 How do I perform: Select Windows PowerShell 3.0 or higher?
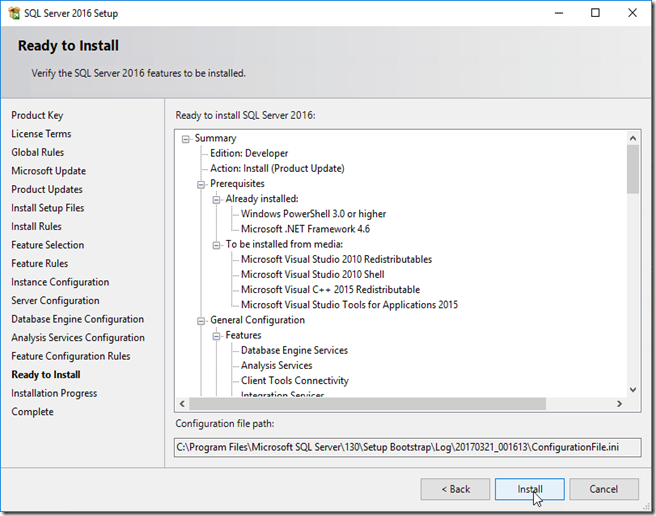(313, 214)
